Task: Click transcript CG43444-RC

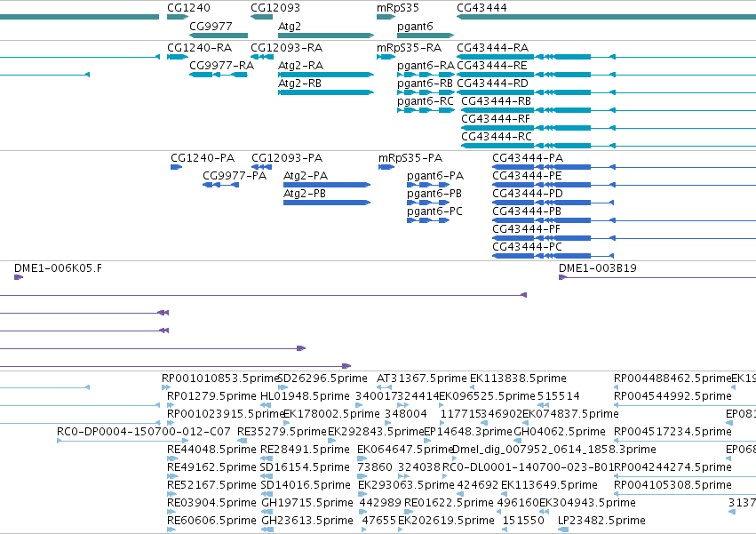Action: [x=609, y=147]
